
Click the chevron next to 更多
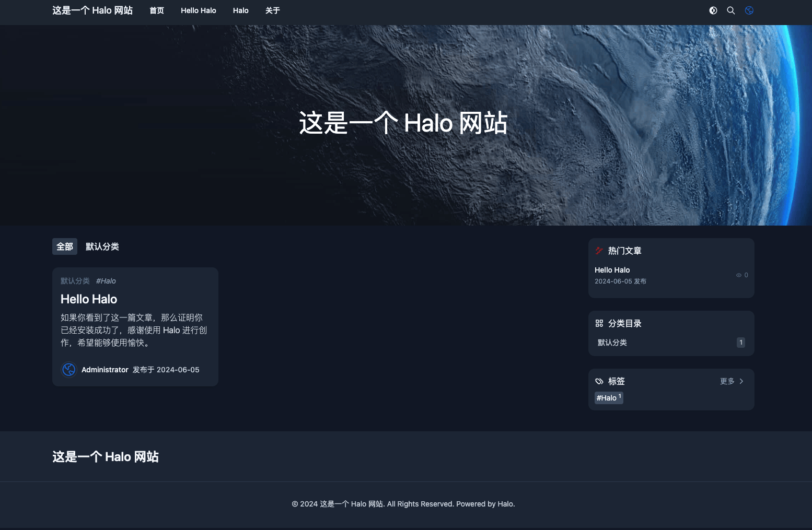tap(741, 381)
